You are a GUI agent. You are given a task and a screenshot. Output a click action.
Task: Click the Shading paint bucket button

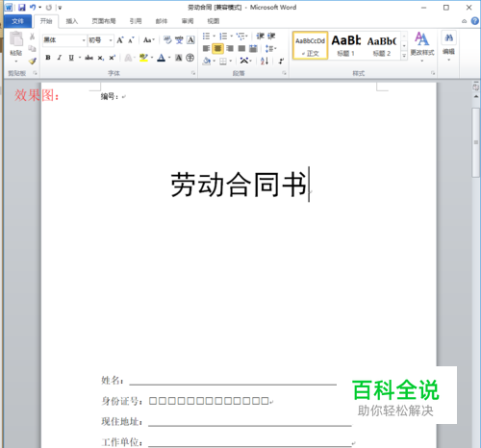[207, 61]
